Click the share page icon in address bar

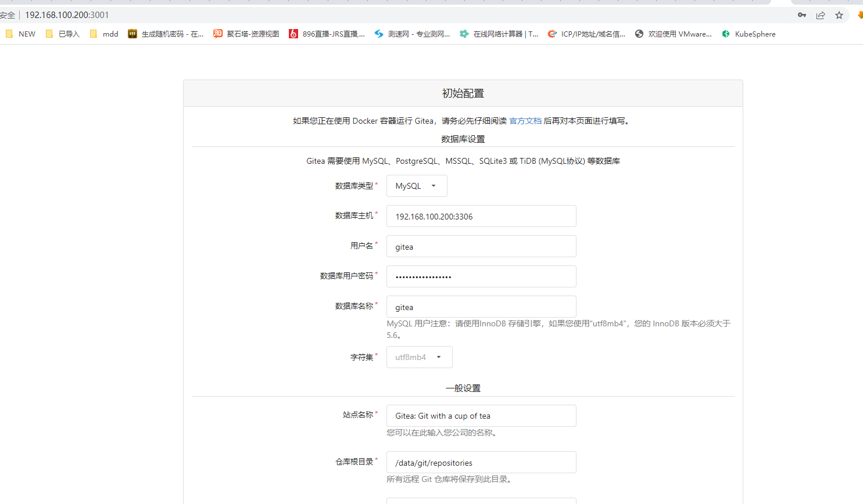821,15
